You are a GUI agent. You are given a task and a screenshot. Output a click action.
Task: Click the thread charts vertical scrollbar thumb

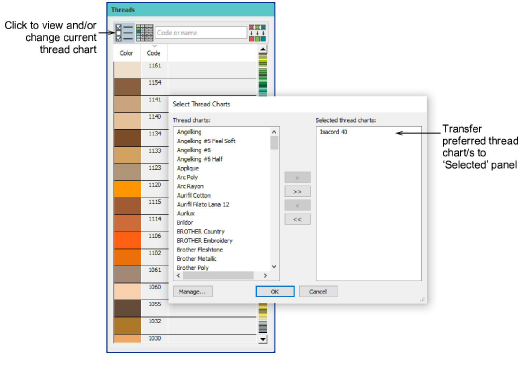[x=274, y=143]
